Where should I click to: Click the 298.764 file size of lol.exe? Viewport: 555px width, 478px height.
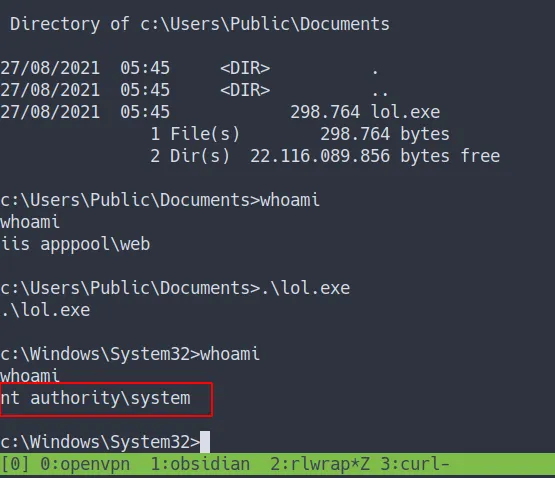pos(325,112)
